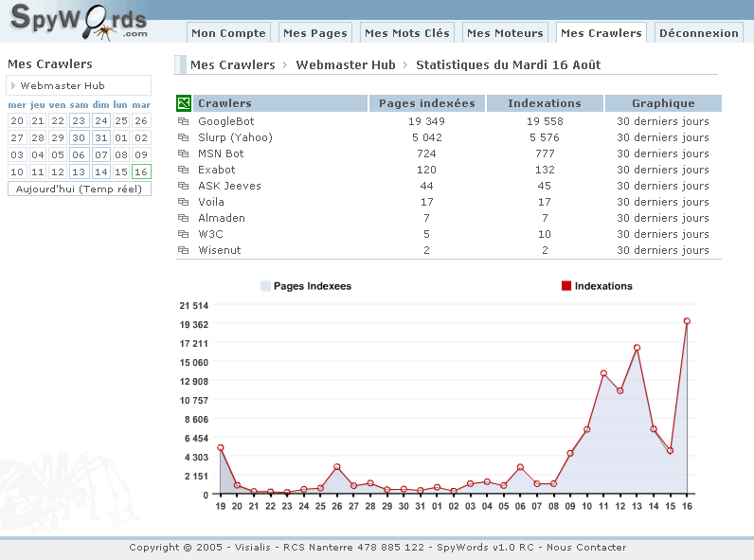This screenshot has width=754, height=560.
Task: Click Statistiques du Mardi 16 Août title
Action: [509, 65]
